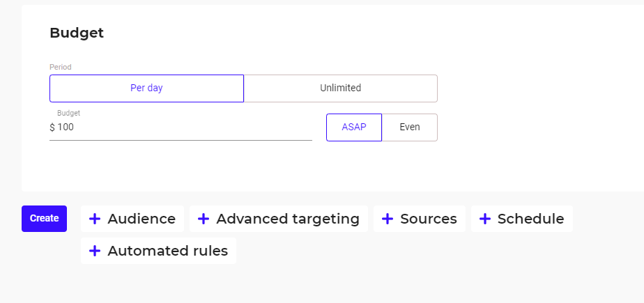The image size is (644, 303).
Task: Click the plus icon beside Audience
Action: click(x=95, y=219)
